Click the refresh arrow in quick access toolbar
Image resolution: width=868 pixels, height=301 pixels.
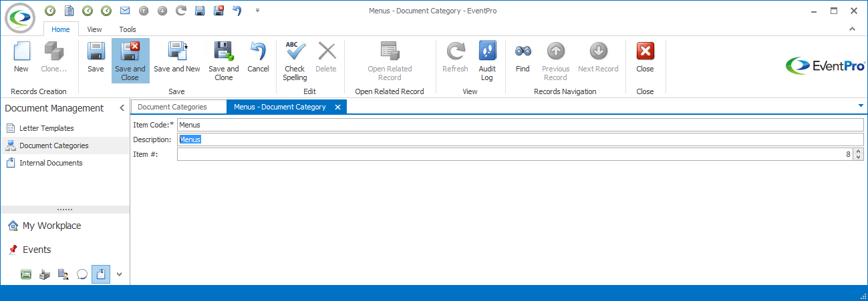tap(181, 11)
